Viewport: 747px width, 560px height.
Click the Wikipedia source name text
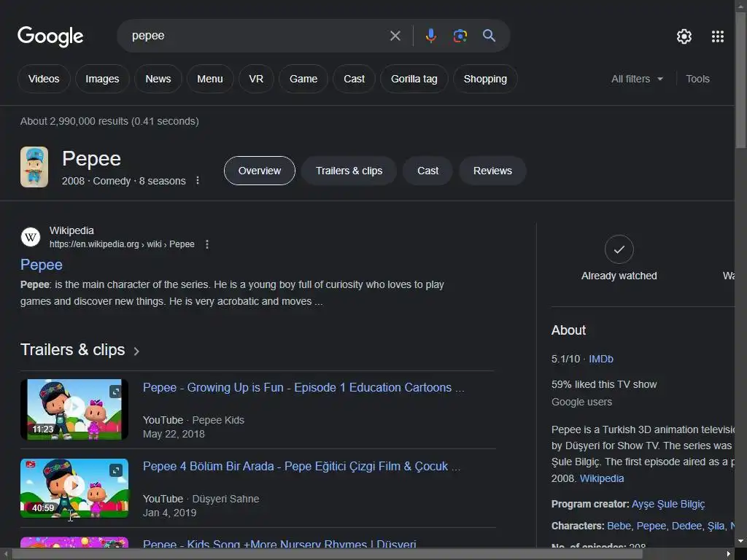[71, 230]
